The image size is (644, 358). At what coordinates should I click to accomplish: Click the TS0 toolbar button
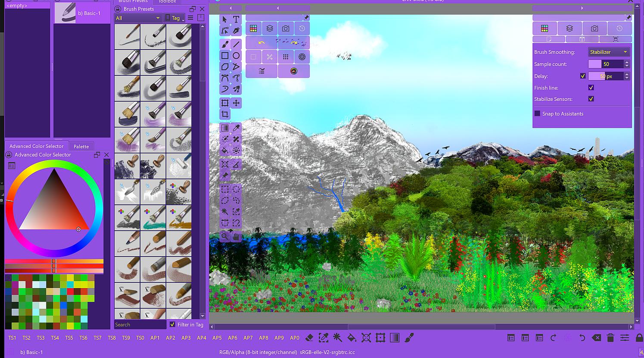pyautogui.click(x=140, y=338)
